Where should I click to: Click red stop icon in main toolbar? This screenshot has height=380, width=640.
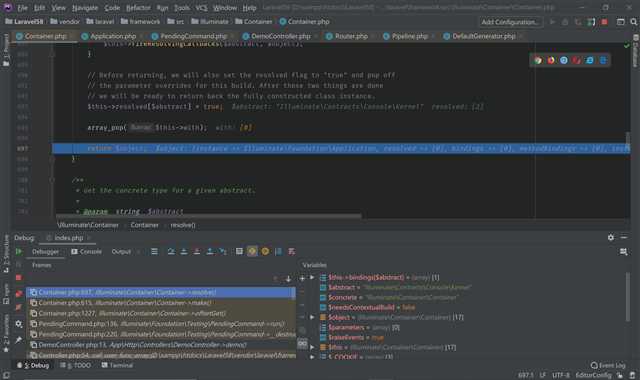click(x=604, y=22)
